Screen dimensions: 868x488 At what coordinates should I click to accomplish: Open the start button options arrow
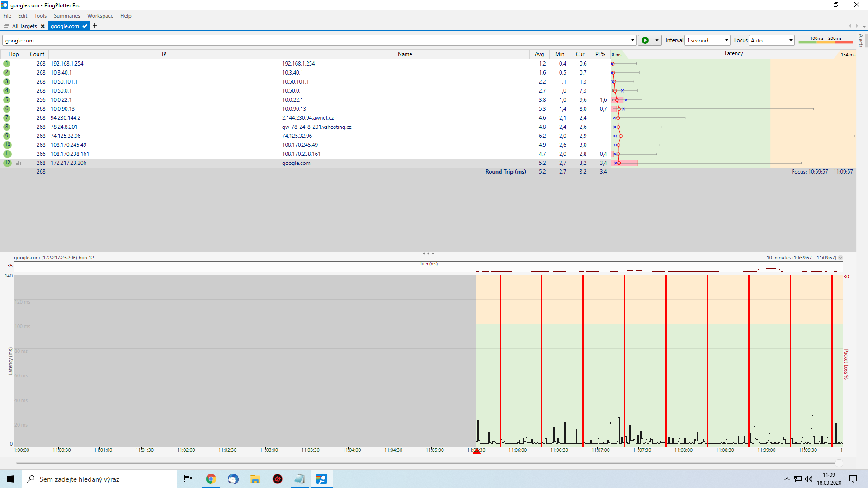657,40
